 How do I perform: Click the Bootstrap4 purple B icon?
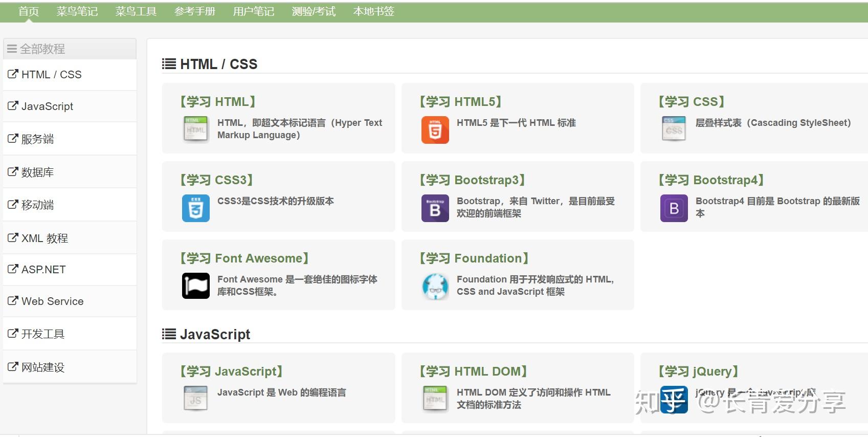674,208
